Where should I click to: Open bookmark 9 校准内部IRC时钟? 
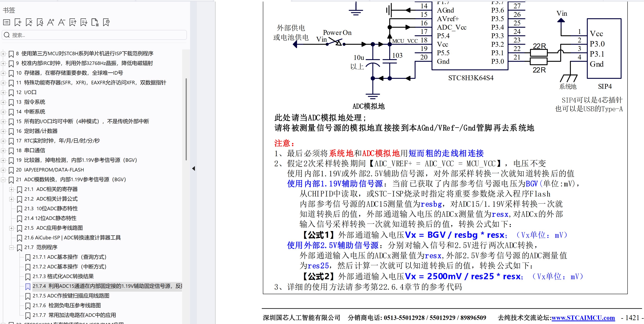[x=84, y=63]
